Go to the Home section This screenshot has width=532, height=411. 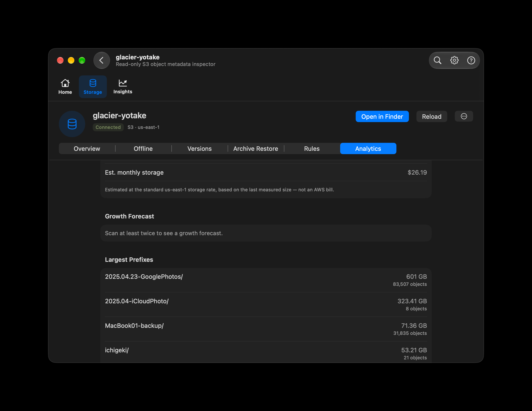(x=65, y=86)
